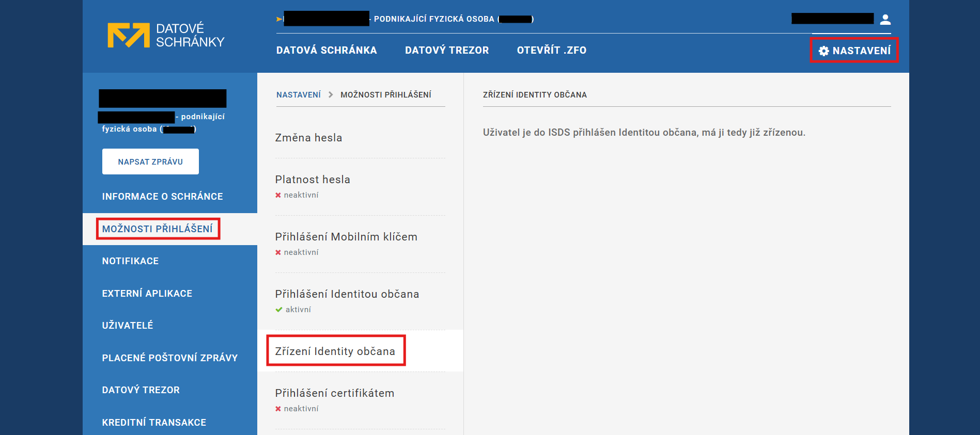Select Uživatelé in the sidebar
The width and height of the screenshot is (980, 435).
click(x=128, y=326)
